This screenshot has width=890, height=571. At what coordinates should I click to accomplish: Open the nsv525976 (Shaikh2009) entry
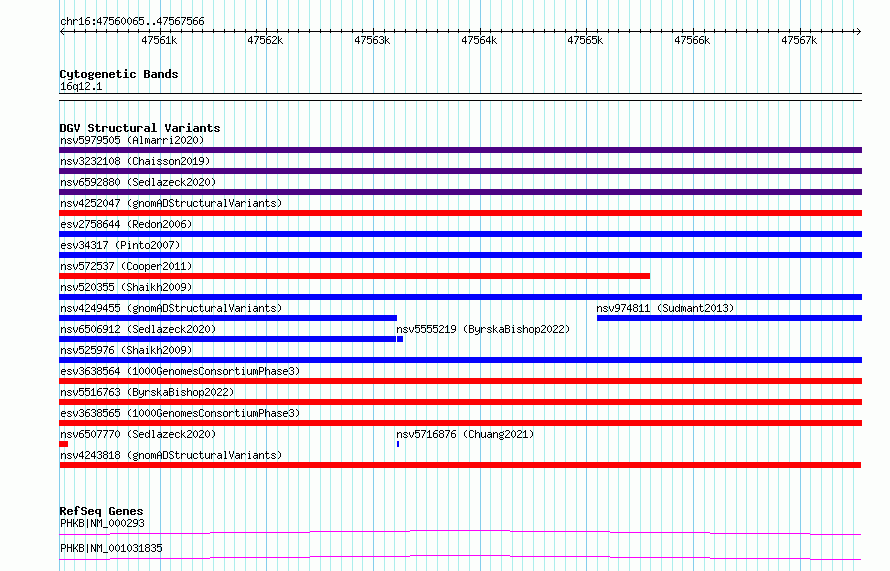pyautogui.click(x=460, y=360)
